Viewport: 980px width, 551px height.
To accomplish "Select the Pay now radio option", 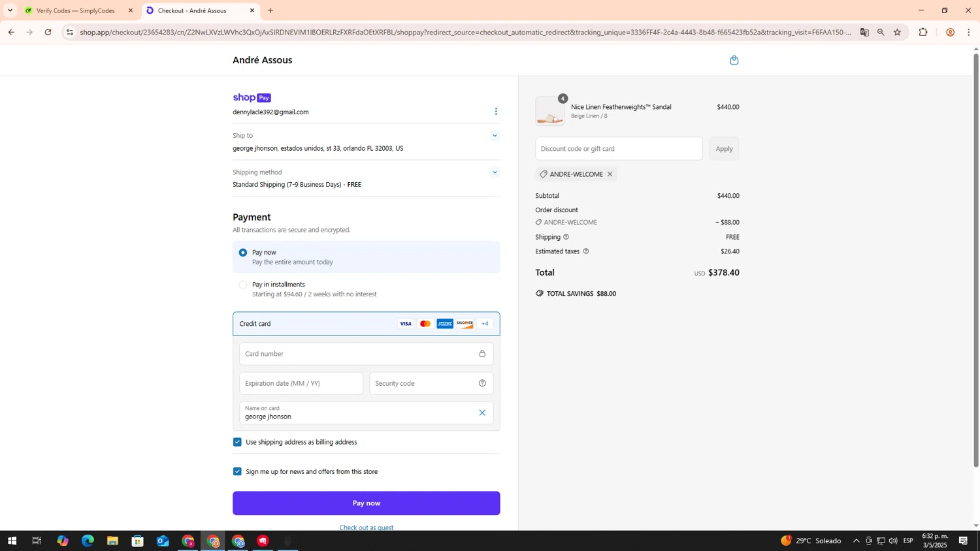I will [x=243, y=253].
